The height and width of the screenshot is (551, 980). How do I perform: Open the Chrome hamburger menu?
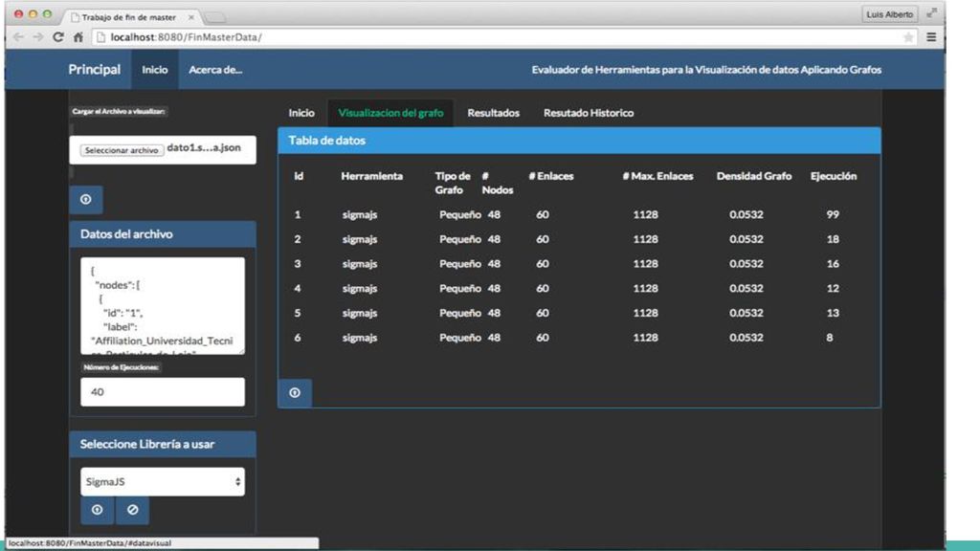tap(931, 37)
